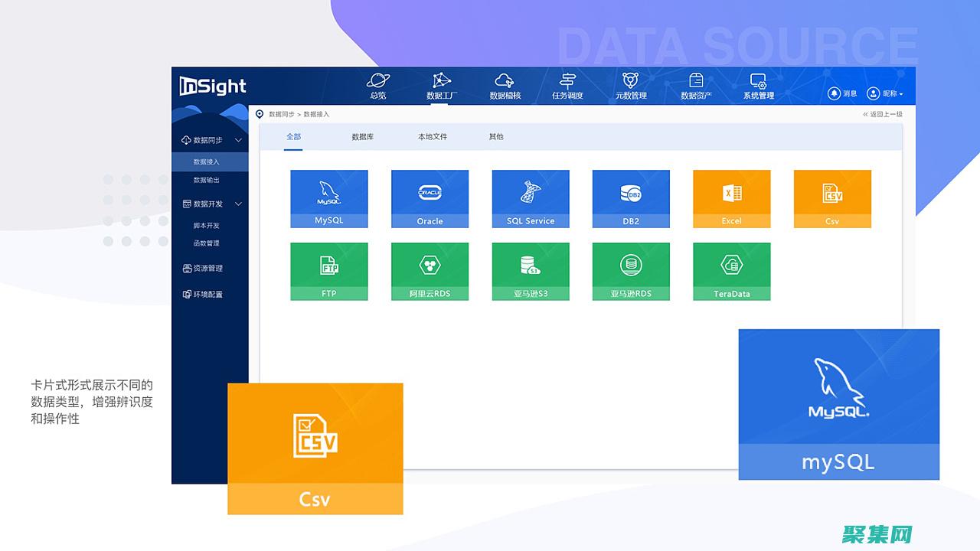
Task: Open 数据输出 in the sidebar
Action: (x=206, y=180)
